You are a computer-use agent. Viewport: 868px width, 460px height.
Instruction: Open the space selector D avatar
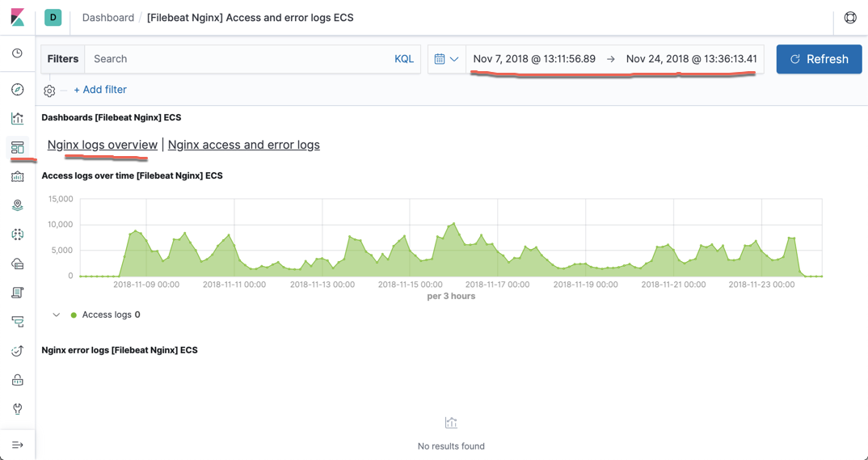click(53, 17)
